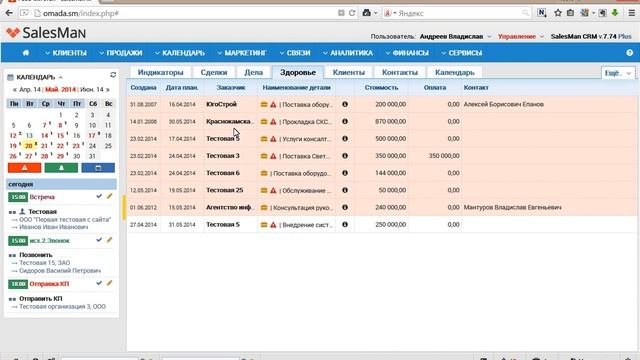
Task: Edit the Встреча task with pencil icon
Action: 109,196
